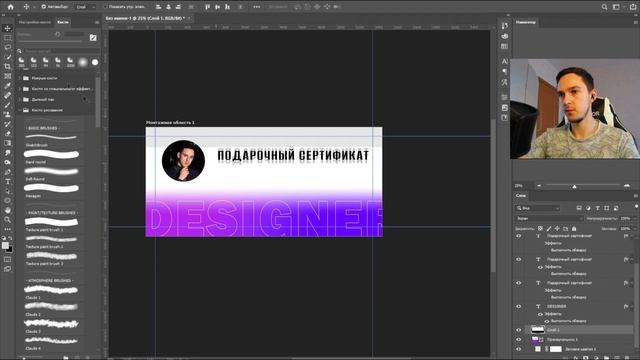Viewport: 640px width, 360px height.
Task: Select the Frame tool
Action: pos(7,76)
